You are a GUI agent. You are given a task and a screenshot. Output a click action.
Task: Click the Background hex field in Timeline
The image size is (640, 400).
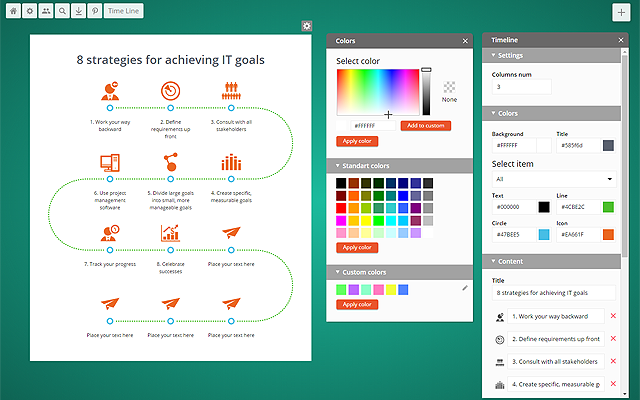click(514, 145)
